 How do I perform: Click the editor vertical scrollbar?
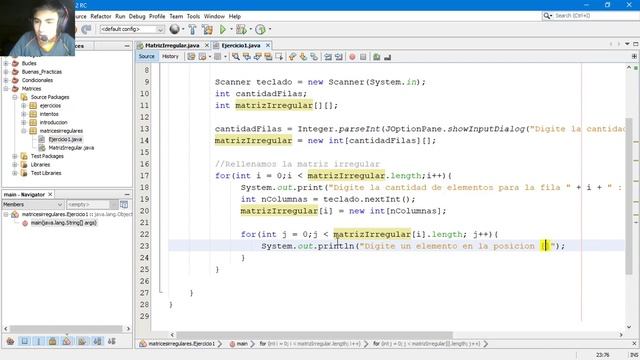tap(629, 196)
